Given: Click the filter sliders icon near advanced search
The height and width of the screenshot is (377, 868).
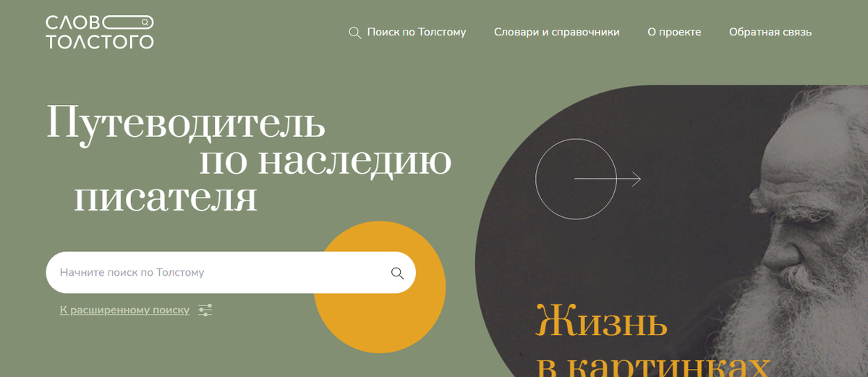Looking at the screenshot, I should click(205, 310).
